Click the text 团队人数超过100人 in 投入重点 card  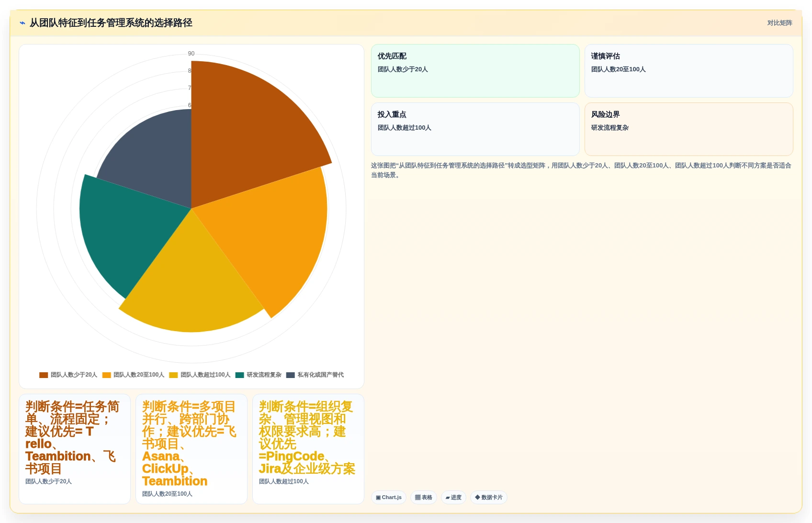(405, 128)
